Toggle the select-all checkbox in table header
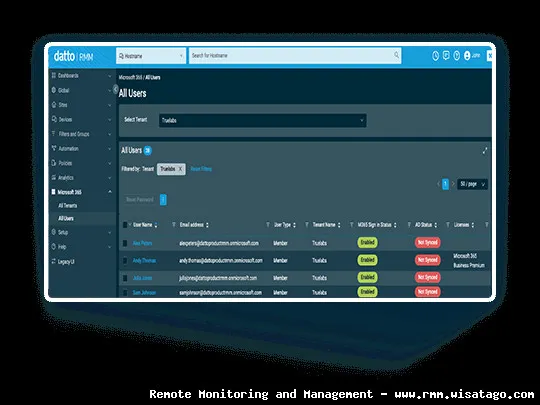 (x=125, y=225)
